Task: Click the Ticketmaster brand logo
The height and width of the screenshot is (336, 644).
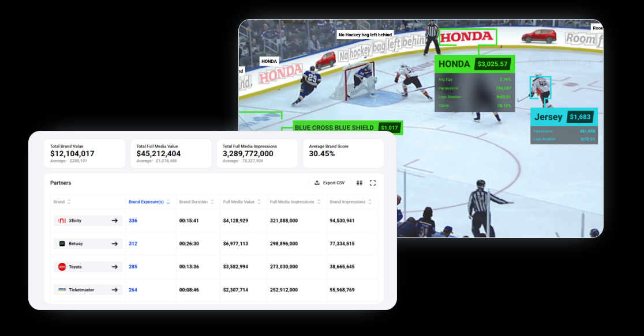Action: (62, 290)
